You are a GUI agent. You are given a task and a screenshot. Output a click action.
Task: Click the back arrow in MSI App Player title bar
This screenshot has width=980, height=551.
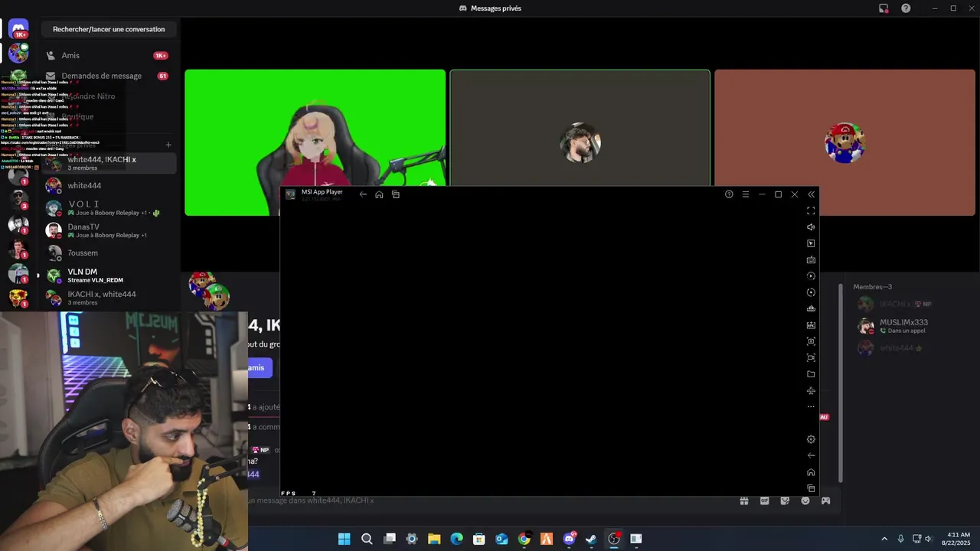pos(363,194)
